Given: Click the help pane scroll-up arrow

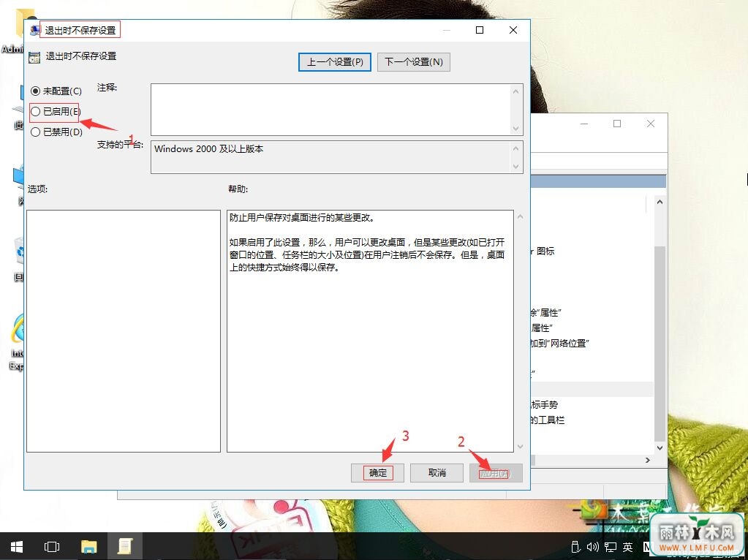Looking at the screenshot, I should 521,217.
